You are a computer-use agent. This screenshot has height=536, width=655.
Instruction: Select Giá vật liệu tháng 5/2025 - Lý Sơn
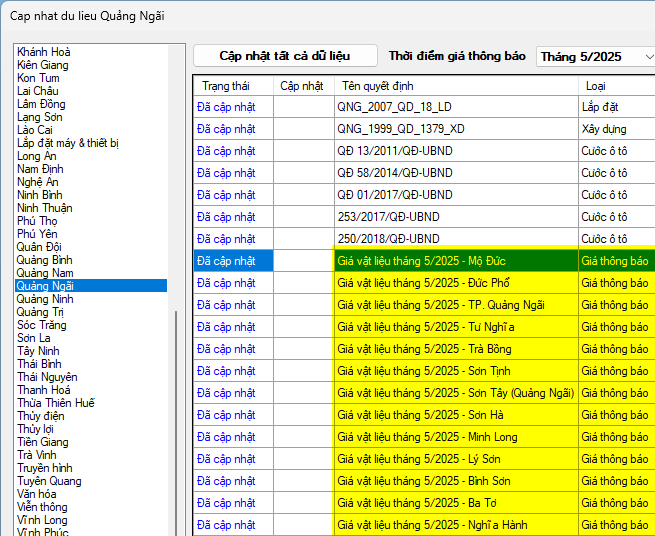pos(424,459)
